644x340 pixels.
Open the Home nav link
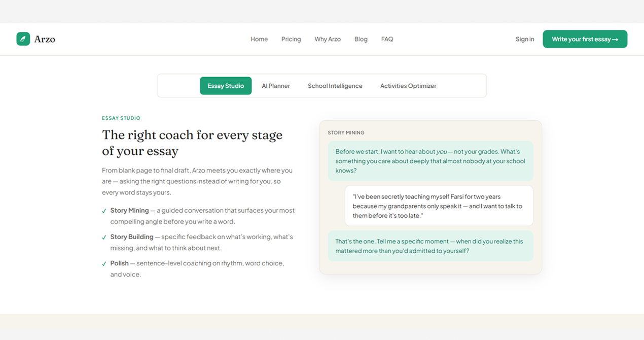pyautogui.click(x=259, y=39)
